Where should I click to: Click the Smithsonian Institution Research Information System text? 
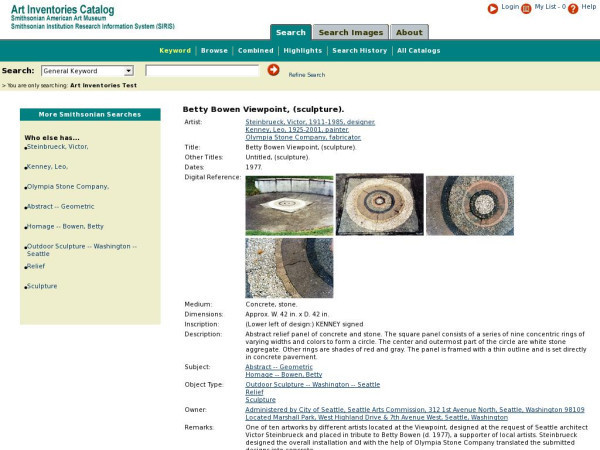[x=93, y=26]
